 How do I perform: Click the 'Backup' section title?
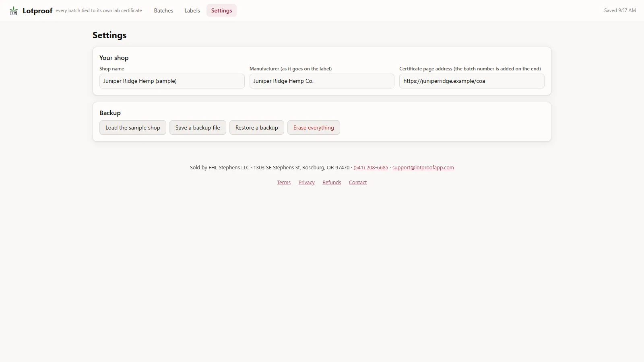click(110, 113)
